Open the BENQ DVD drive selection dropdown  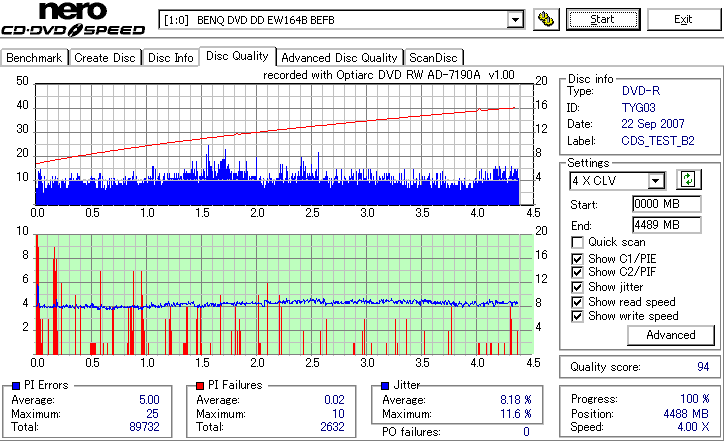[x=515, y=20]
